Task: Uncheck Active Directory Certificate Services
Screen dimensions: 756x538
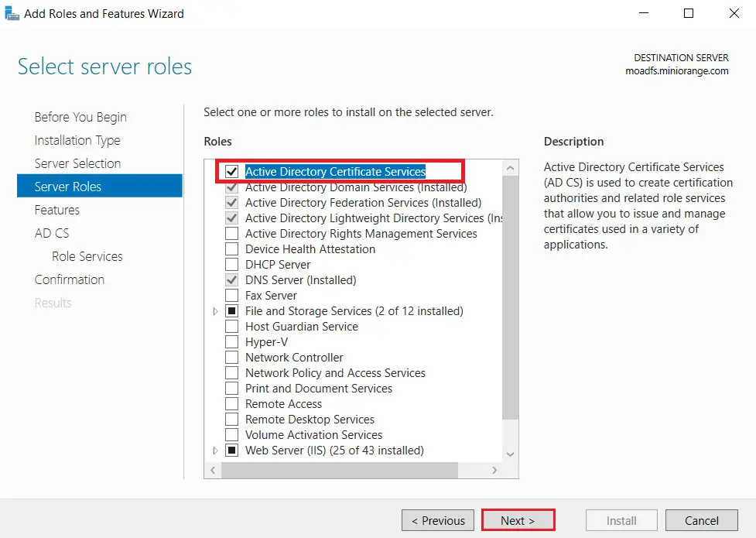Action: (231, 171)
